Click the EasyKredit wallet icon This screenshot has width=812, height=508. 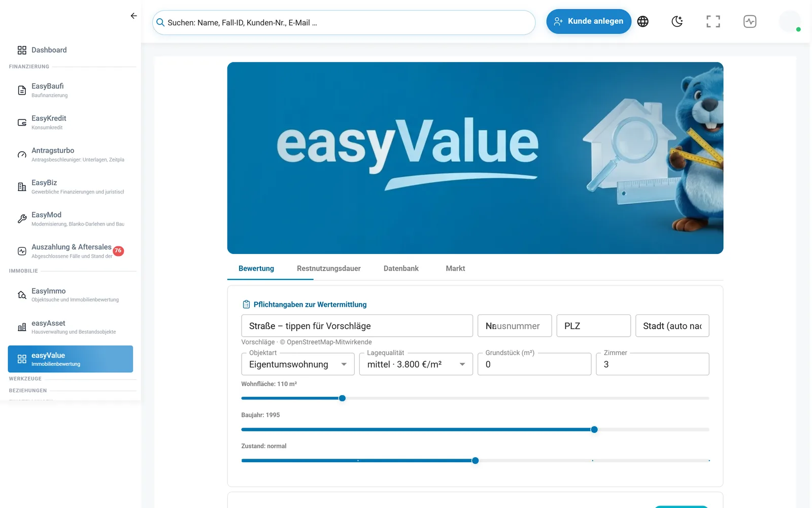click(x=22, y=122)
